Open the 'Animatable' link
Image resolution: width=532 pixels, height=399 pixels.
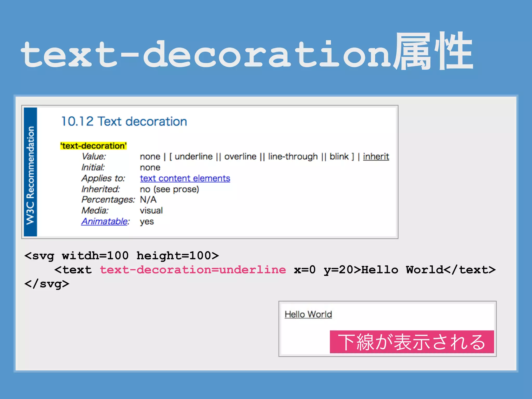coord(104,221)
